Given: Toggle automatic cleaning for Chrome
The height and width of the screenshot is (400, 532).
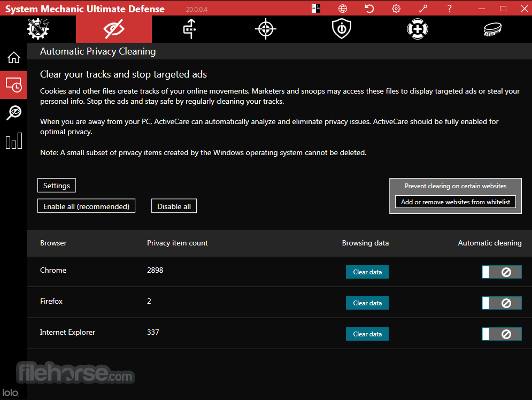Looking at the screenshot, I should [x=502, y=272].
